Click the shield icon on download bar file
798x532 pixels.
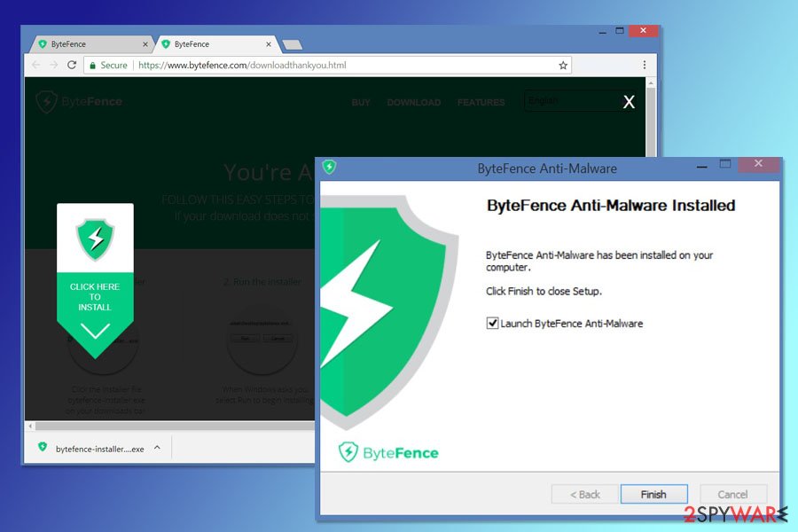pos(43,447)
